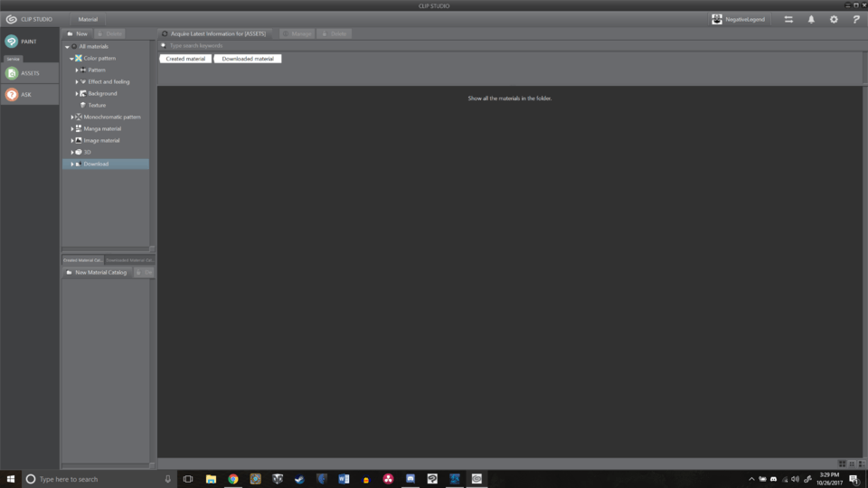Viewport: 868px width, 488px height.
Task: Click the folder Delete button
Action: [x=109, y=33]
